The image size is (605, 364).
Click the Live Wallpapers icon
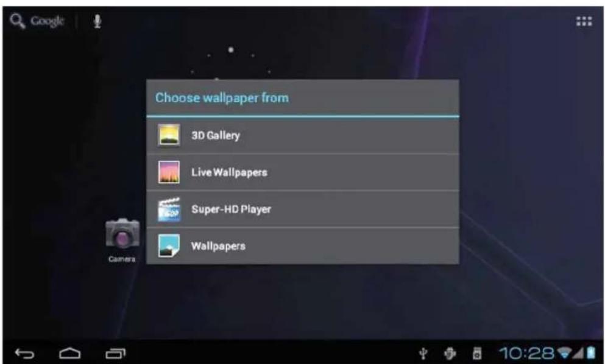169,172
